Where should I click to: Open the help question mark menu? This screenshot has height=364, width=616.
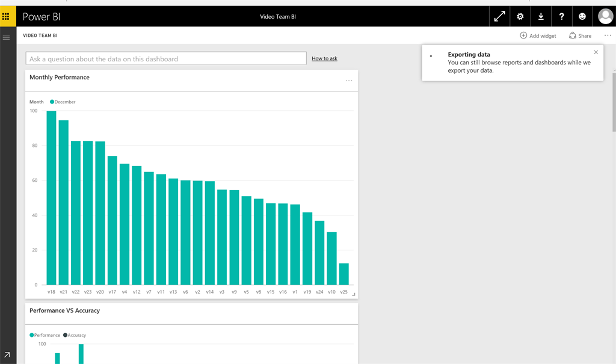(x=561, y=17)
